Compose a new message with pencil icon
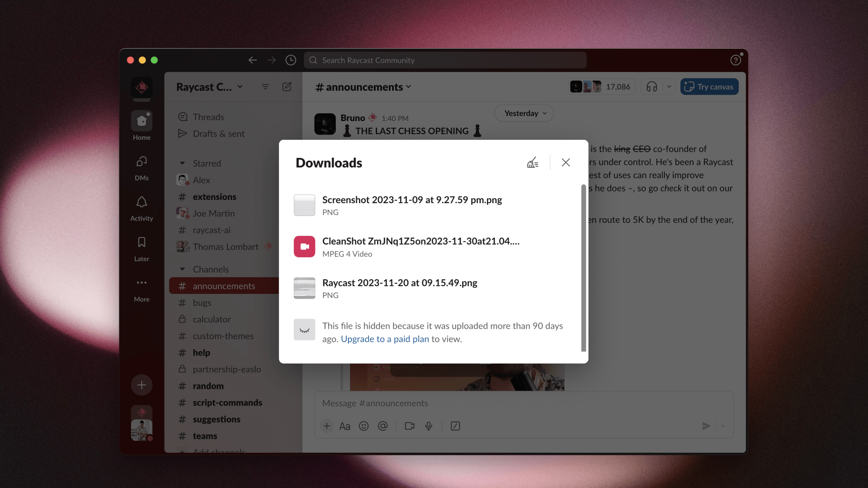868x488 pixels. (x=287, y=87)
